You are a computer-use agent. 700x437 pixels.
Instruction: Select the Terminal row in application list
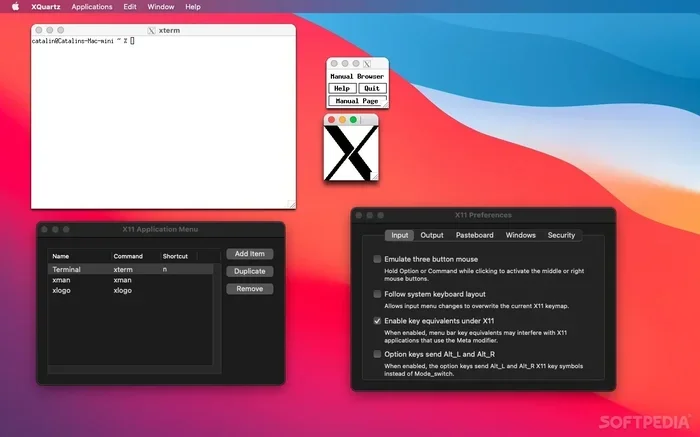pos(130,269)
